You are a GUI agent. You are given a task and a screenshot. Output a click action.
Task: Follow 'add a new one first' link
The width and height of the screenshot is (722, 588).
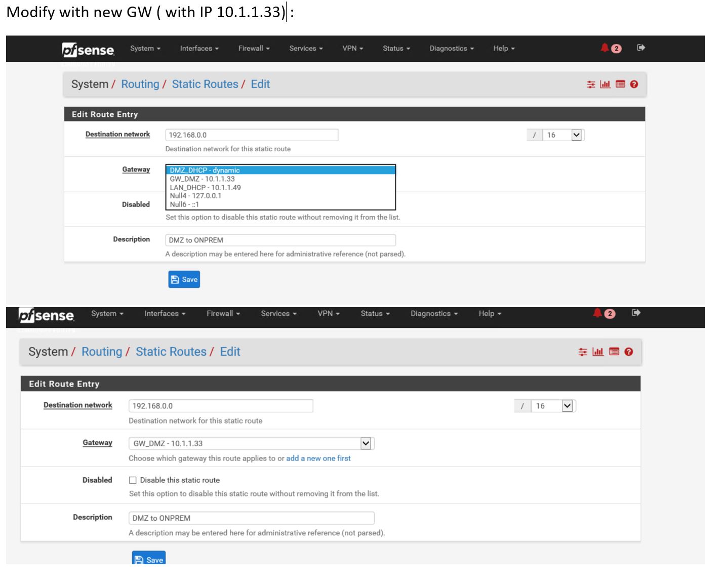click(x=318, y=458)
